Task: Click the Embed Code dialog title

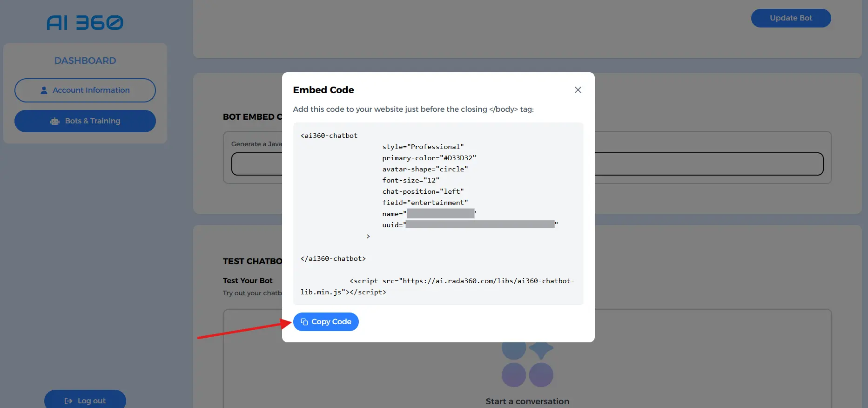Action: click(x=323, y=90)
